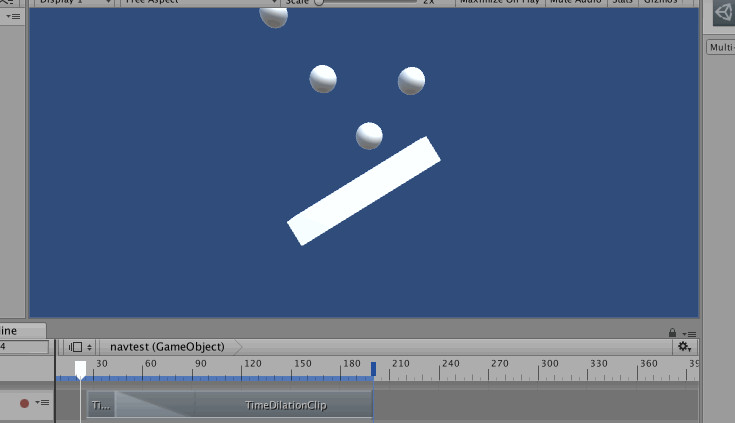Open the left panel's context menu icon
The width and height of the screenshot is (735, 423).
coord(13,16)
